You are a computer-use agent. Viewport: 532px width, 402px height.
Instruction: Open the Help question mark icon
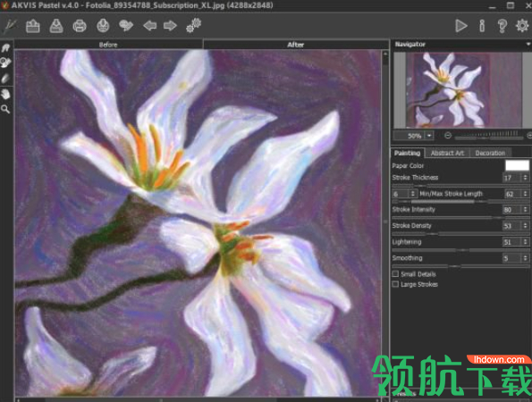pyautogui.click(x=502, y=26)
